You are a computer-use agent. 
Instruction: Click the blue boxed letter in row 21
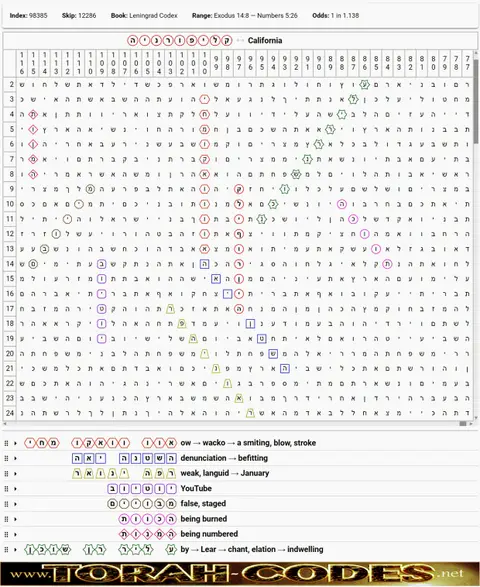point(285,368)
